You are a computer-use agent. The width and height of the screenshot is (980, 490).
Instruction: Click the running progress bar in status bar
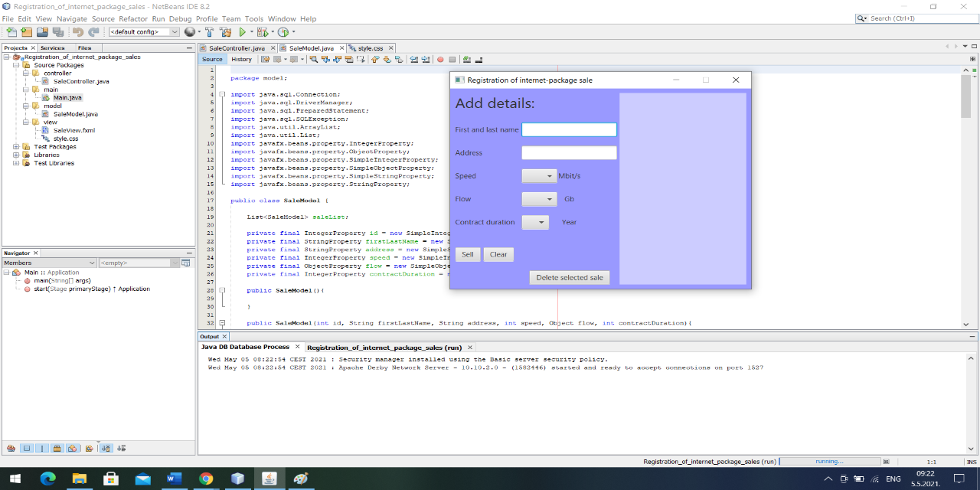click(831, 461)
